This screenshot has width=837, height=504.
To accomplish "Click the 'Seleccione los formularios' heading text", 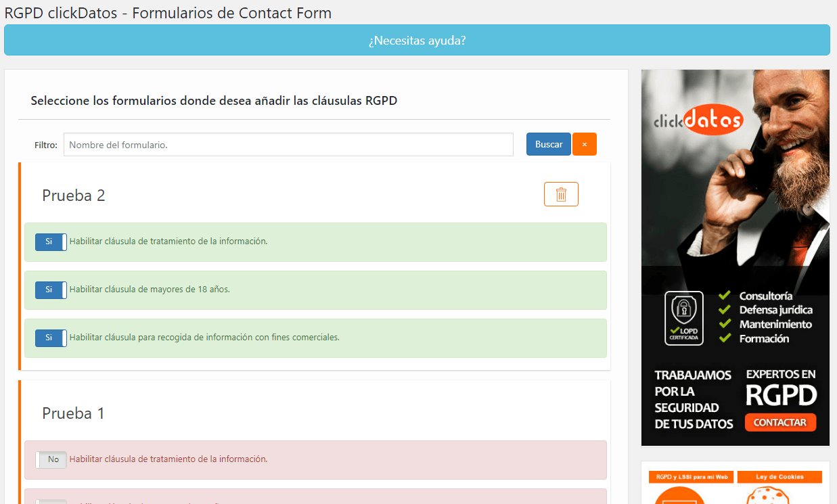I will (214, 101).
